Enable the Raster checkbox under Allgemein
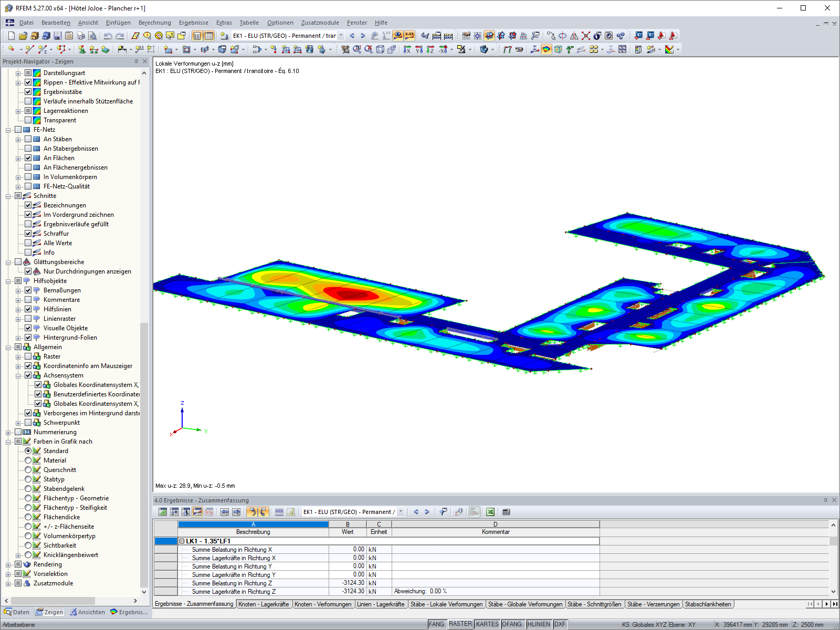This screenshot has height=630, width=840. tap(29, 356)
